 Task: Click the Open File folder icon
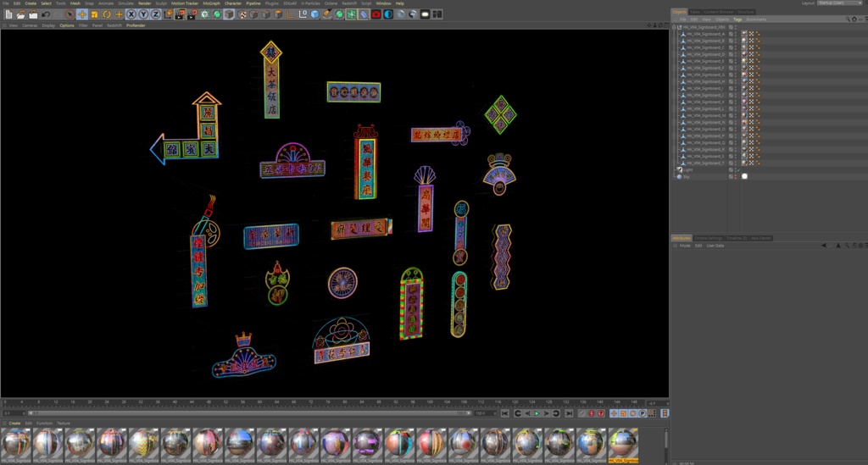point(21,14)
